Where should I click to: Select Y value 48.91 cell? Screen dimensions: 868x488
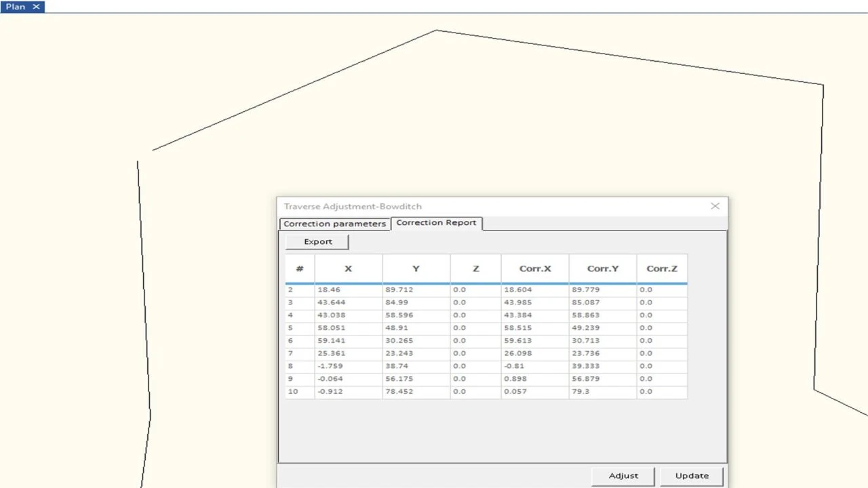click(416, 328)
